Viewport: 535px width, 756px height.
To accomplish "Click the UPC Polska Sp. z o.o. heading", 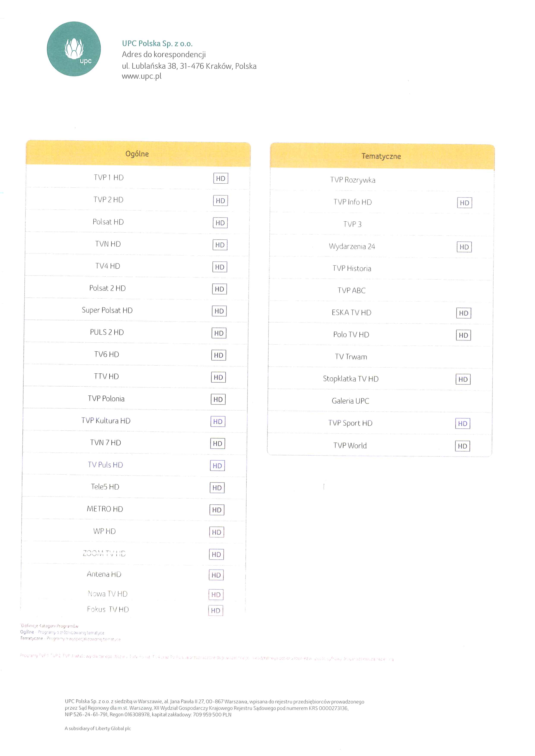I will 157,44.
